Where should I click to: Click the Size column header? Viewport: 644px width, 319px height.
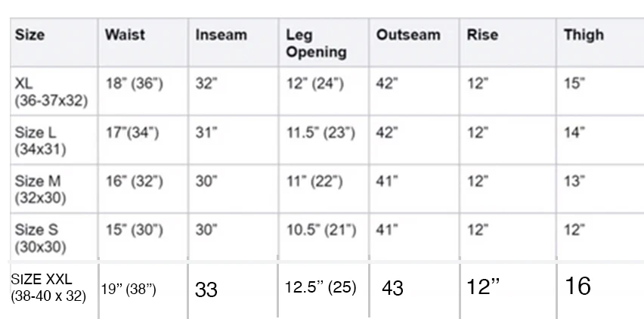pyautogui.click(x=29, y=35)
